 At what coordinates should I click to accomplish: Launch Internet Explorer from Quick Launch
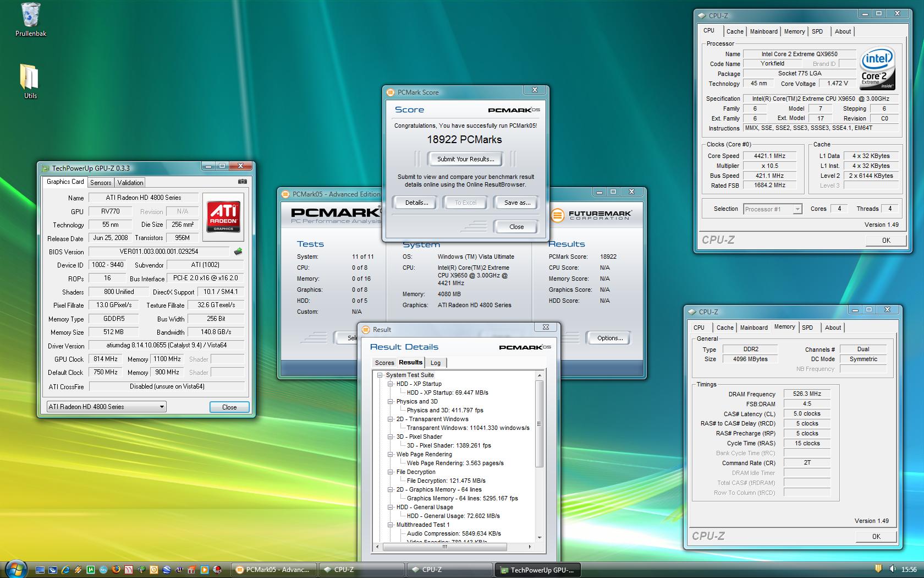click(x=65, y=570)
